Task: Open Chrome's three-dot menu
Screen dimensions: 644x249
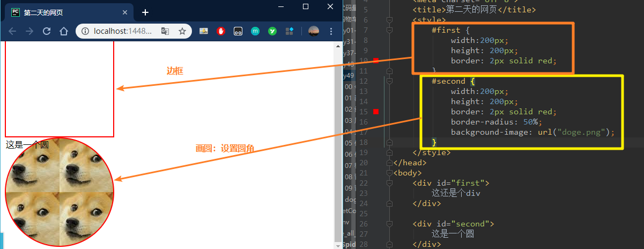Action: 331,32
